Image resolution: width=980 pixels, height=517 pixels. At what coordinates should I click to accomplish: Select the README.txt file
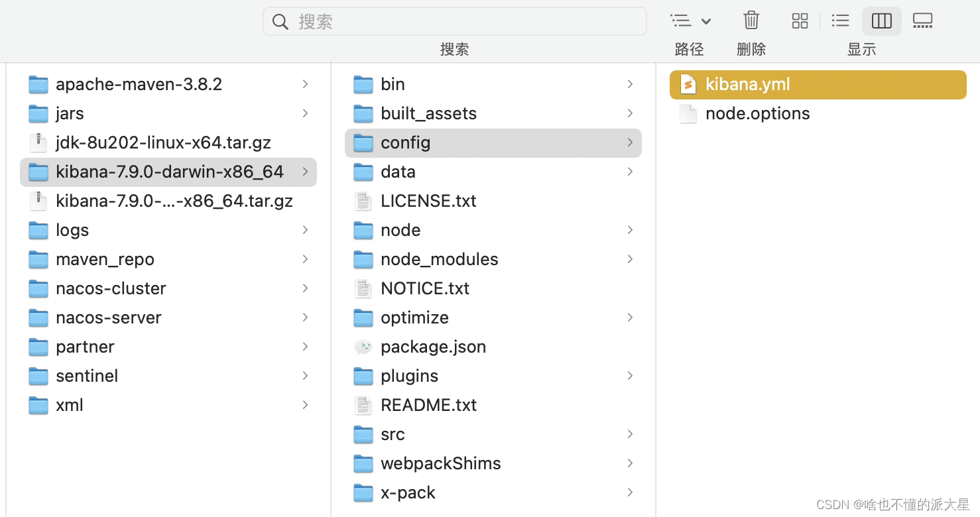coord(429,405)
